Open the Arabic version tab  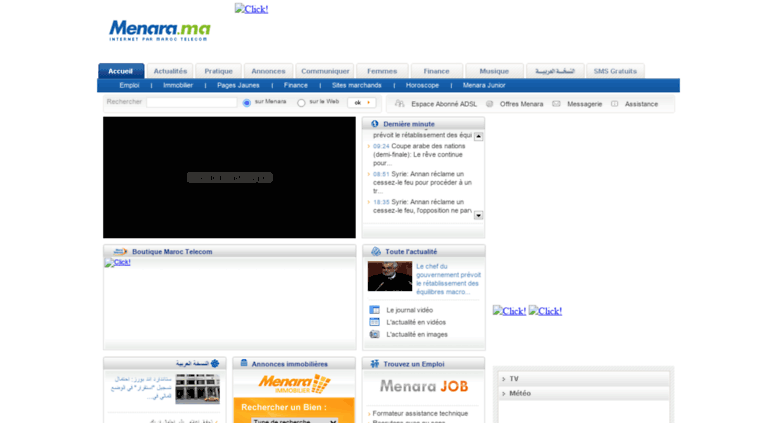click(x=555, y=71)
